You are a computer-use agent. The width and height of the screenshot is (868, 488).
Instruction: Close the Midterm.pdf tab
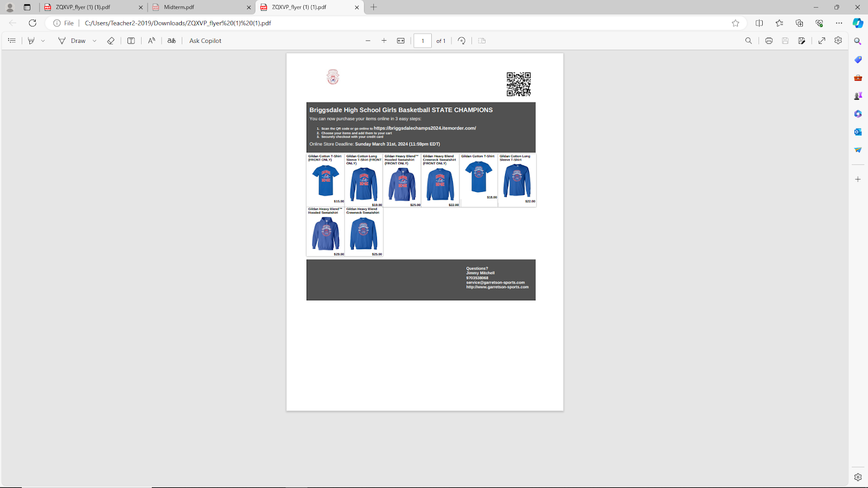pos(249,7)
